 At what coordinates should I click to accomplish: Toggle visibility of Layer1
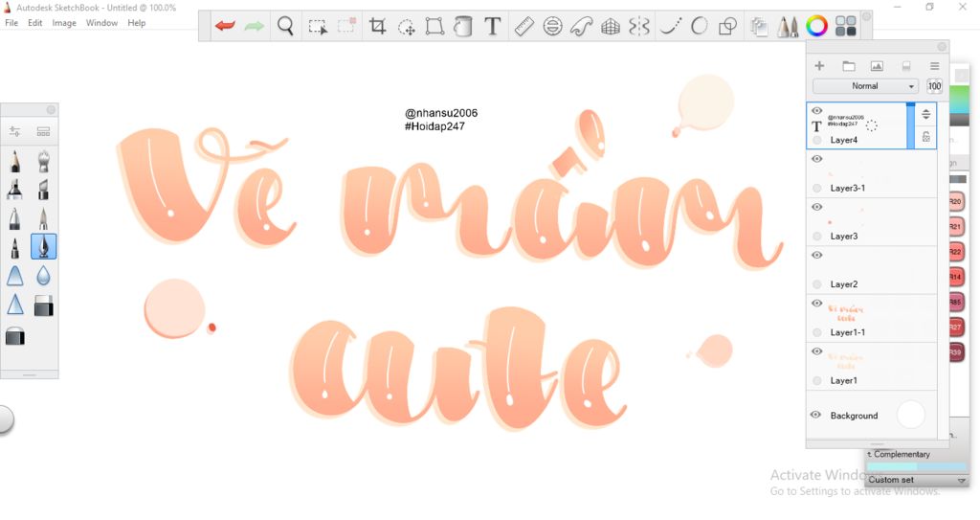tap(816, 351)
